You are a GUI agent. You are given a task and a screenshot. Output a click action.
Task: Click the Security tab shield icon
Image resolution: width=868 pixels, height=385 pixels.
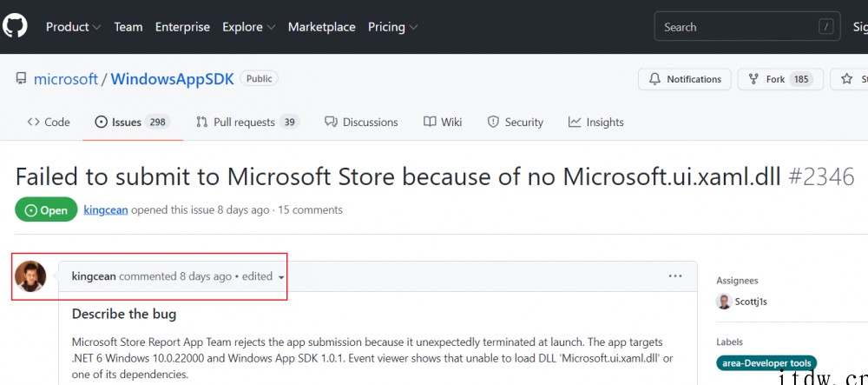coord(493,122)
